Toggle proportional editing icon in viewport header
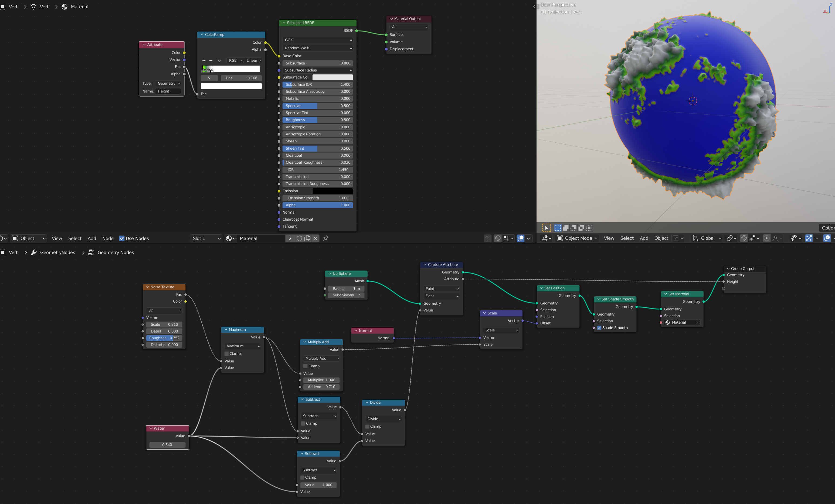 pos(766,238)
